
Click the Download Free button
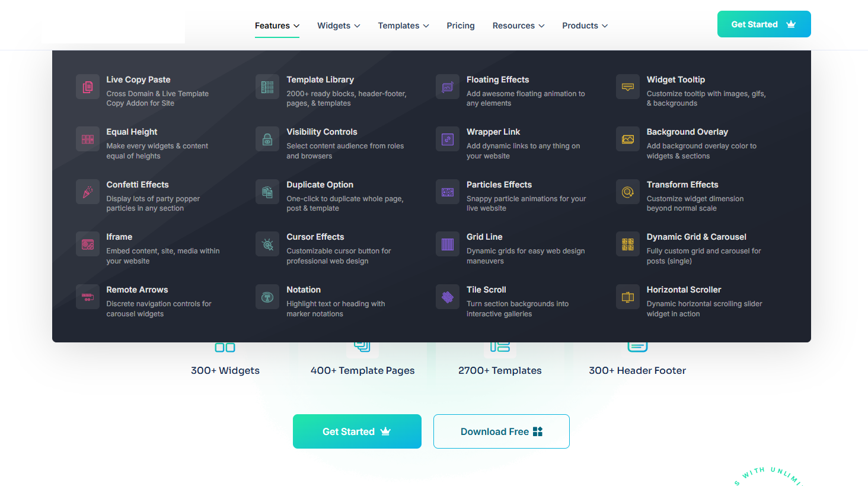[x=501, y=431]
